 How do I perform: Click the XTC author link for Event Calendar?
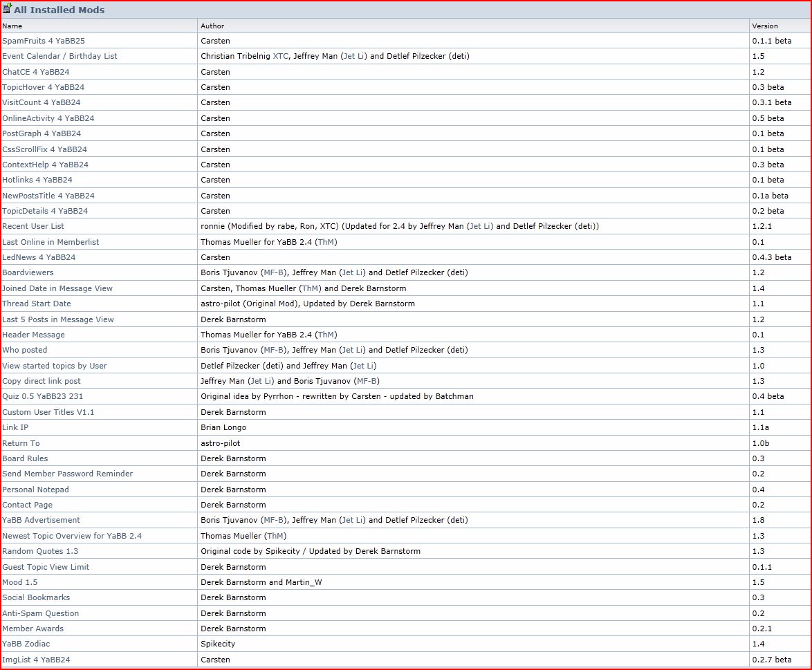tap(281, 56)
